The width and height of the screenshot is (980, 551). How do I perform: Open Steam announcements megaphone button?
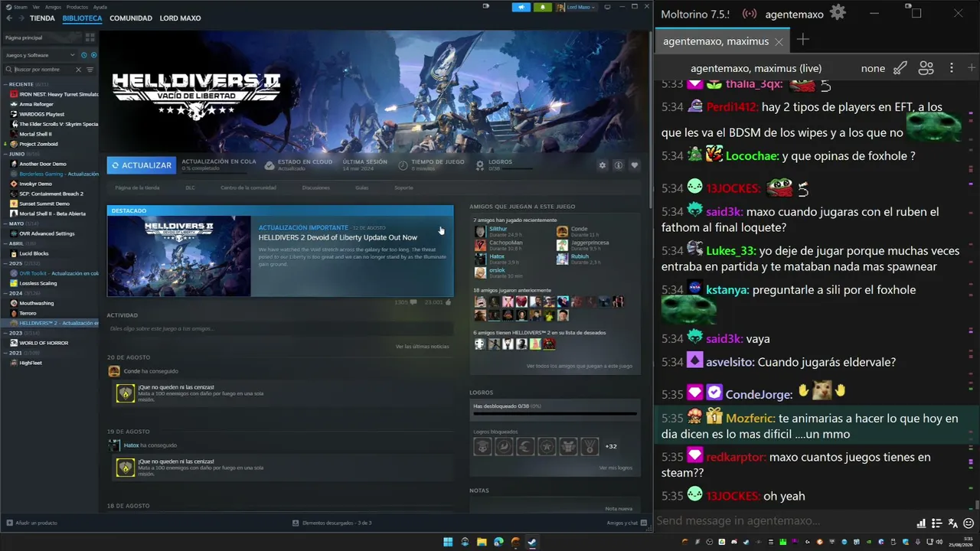(x=521, y=7)
